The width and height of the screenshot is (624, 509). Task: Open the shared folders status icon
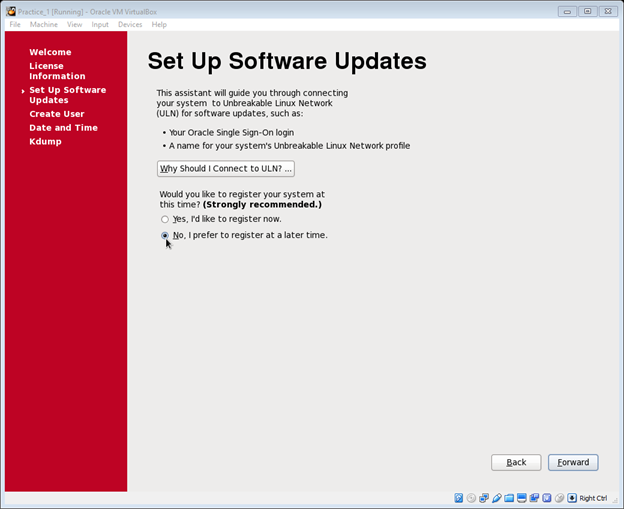[x=509, y=498]
